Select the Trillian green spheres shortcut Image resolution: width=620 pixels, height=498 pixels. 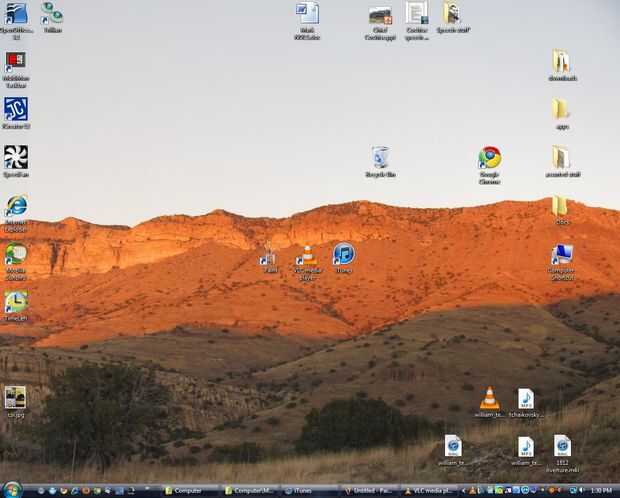coord(52,17)
